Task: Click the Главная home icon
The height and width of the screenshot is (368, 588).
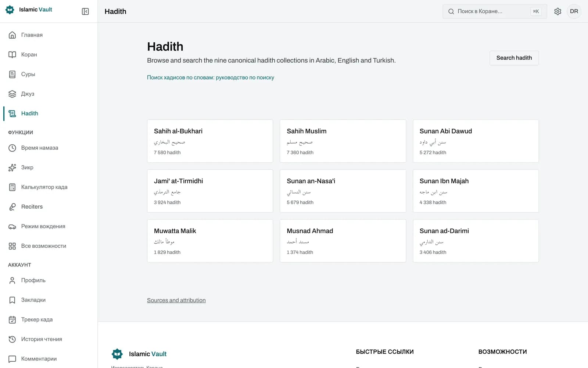Action: coord(12,35)
